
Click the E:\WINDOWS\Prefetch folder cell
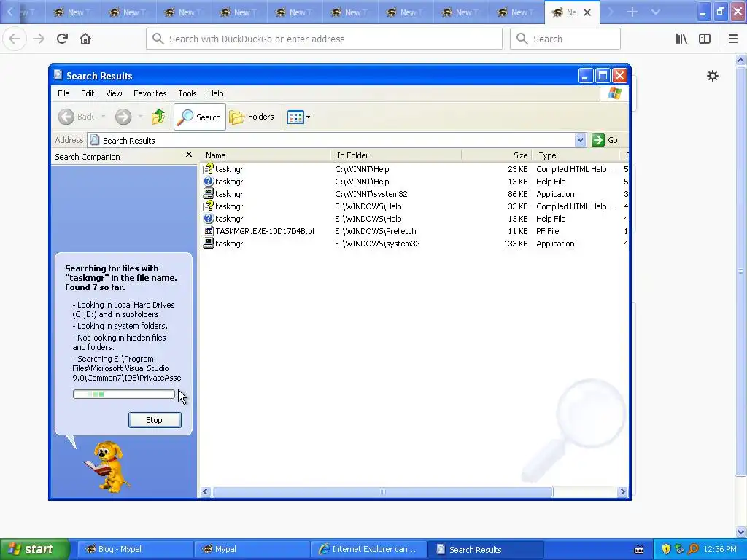tap(376, 231)
